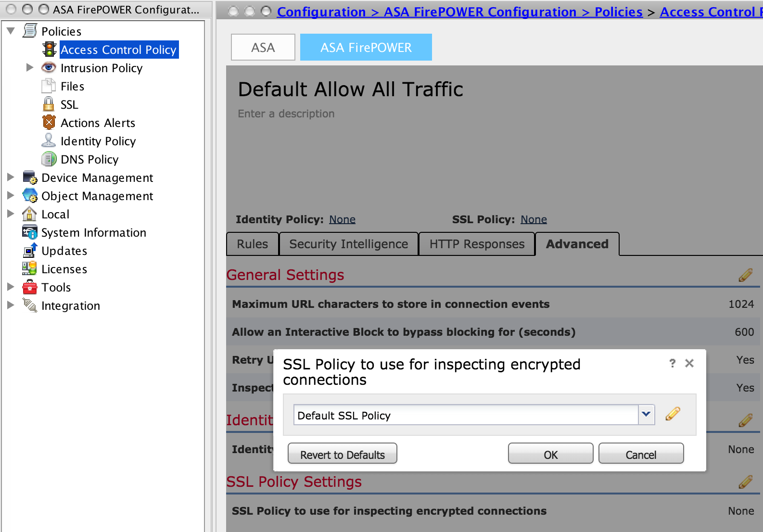Open dialog help question mark
The height and width of the screenshot is (532, 763).
(672, 363)
